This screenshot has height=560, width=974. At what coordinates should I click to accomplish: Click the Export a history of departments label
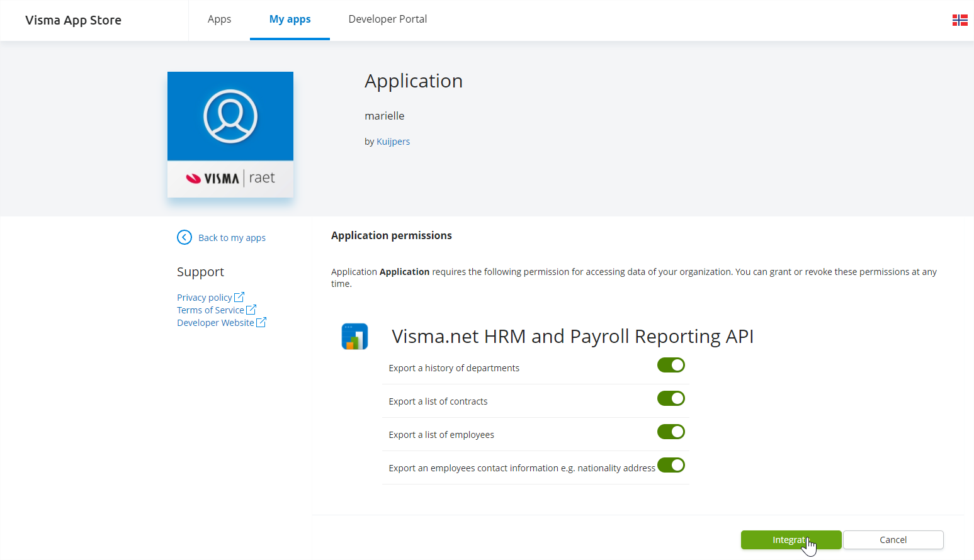(454, 368)
